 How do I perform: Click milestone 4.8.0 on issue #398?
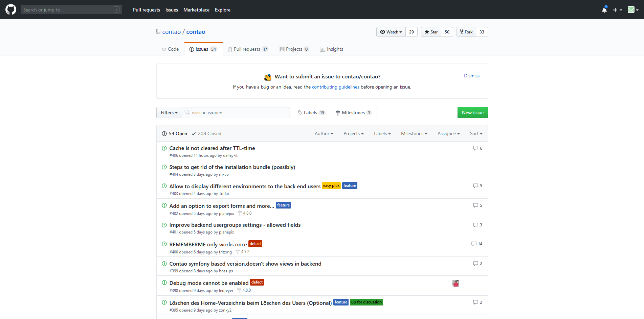(244, 290)
